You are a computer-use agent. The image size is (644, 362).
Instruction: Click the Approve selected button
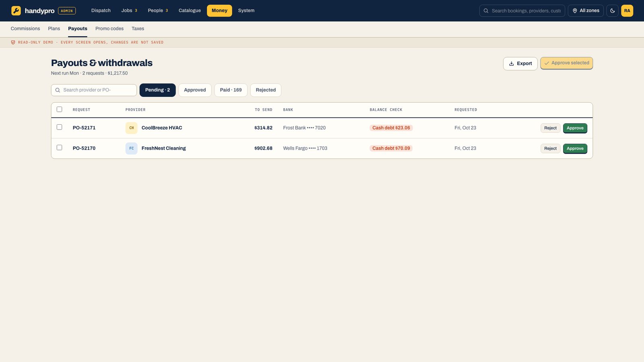coord(566,63)
